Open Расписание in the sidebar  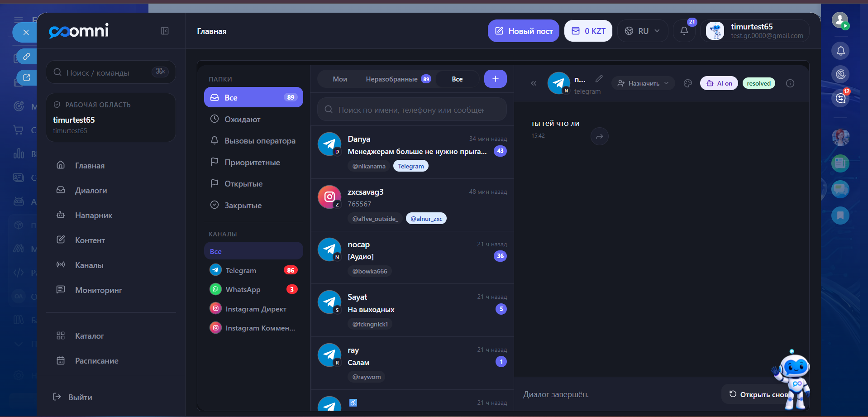click(111, 360)
